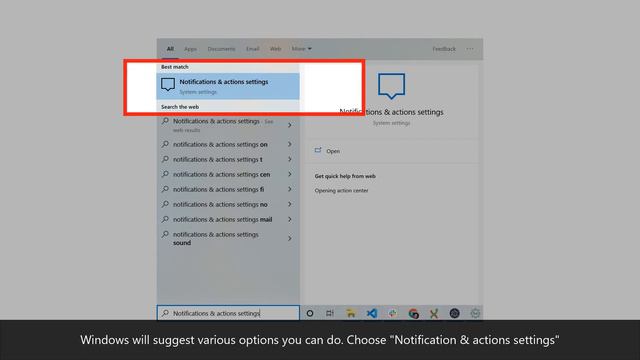Select suggestion 'notifications & actions settings sound'

[x=228, y=238]
